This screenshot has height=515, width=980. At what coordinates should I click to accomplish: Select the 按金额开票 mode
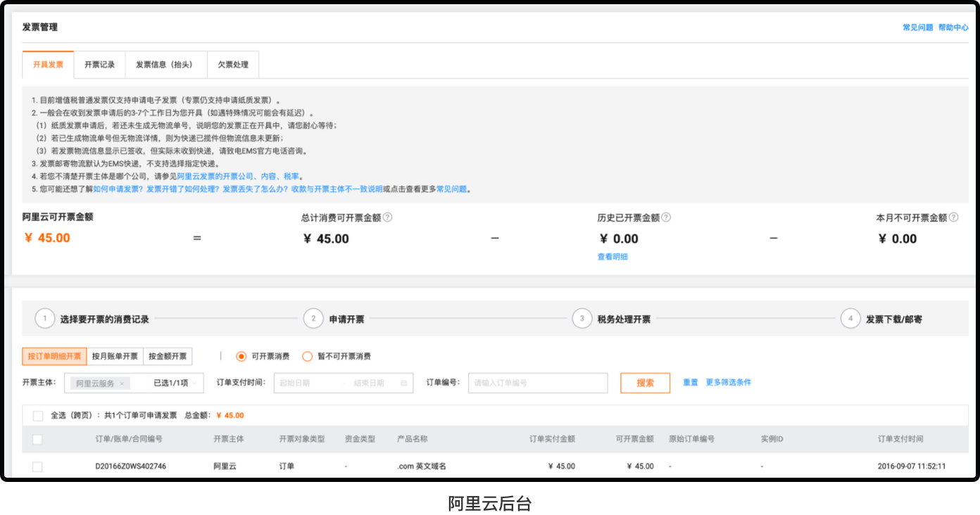(168, 356)
